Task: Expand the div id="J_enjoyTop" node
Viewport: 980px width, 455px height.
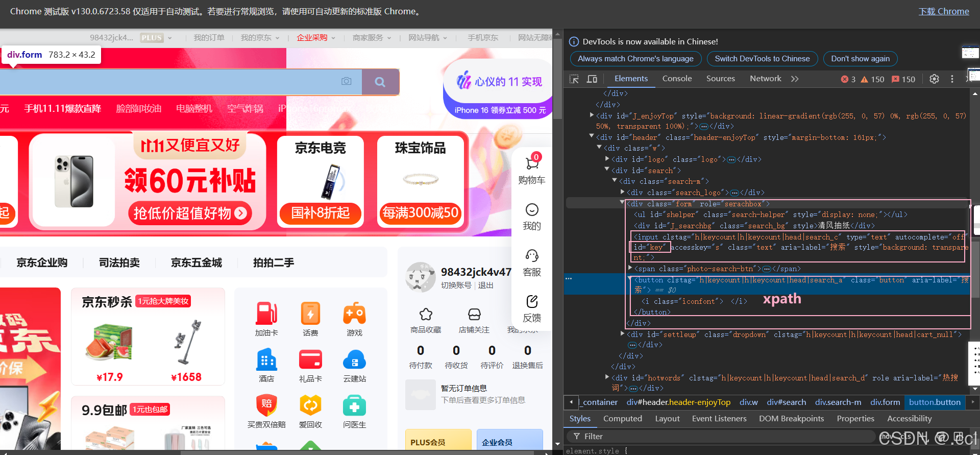Action: pyautogui.click(x=592, y=116)
